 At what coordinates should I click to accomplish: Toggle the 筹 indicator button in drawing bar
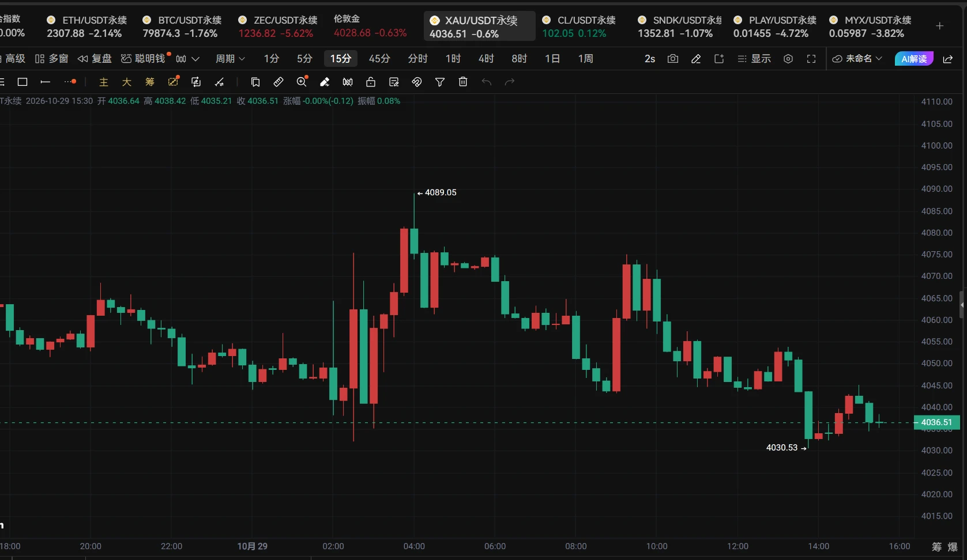150,82
